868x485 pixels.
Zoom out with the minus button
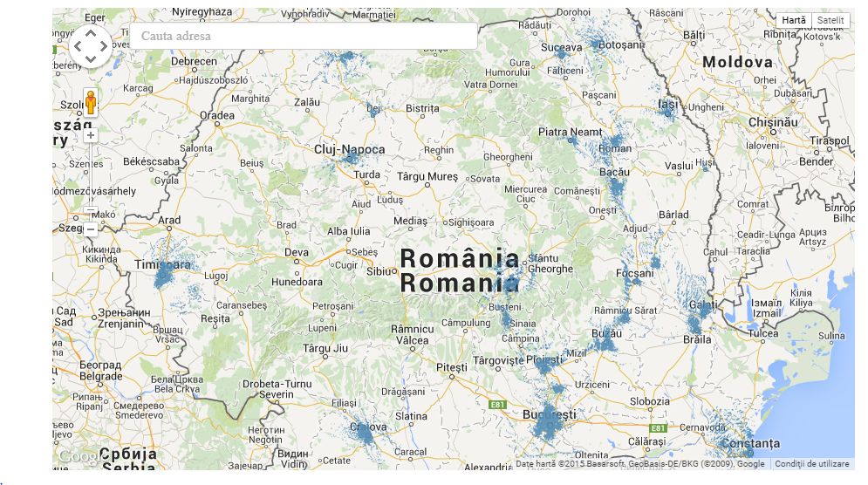tap(91, 229)
